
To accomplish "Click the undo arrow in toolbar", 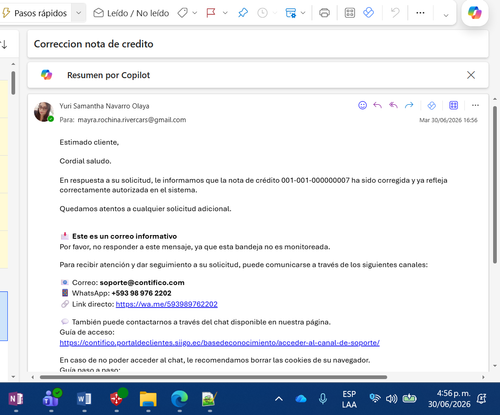I will [x=395, y=13].
